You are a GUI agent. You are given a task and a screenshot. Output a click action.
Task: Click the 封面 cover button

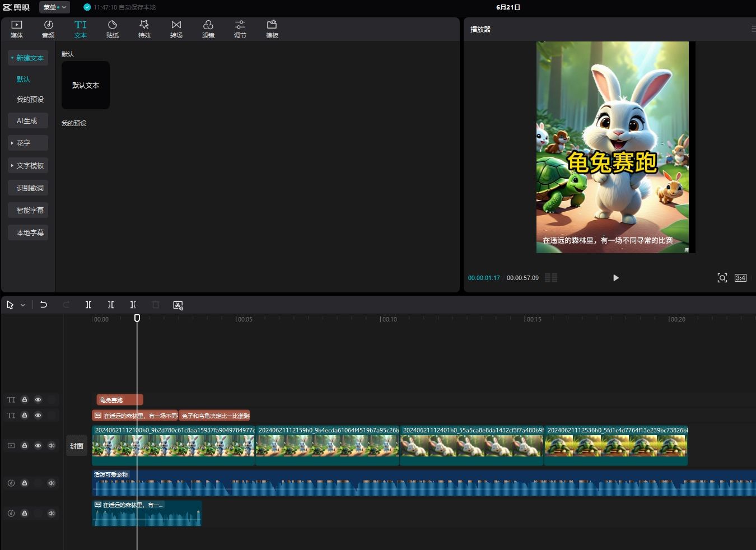tap(77, 446)
